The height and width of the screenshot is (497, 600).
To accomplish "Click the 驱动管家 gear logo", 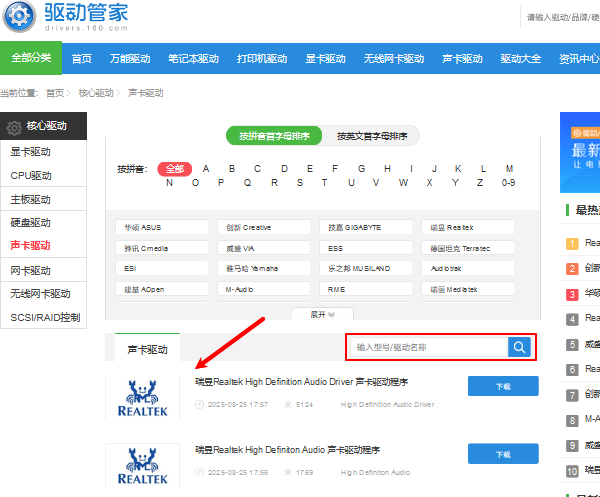I will 19,16.
